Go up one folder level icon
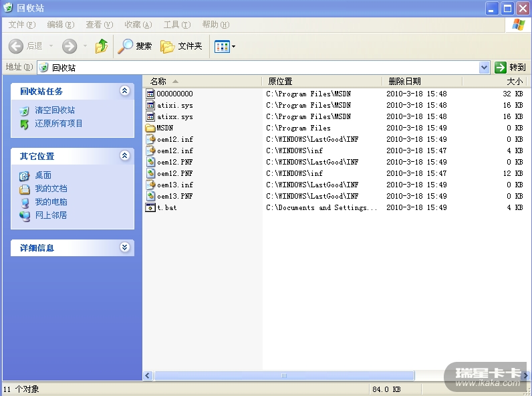Screen dimensions: 532x396 click(102, 46)
